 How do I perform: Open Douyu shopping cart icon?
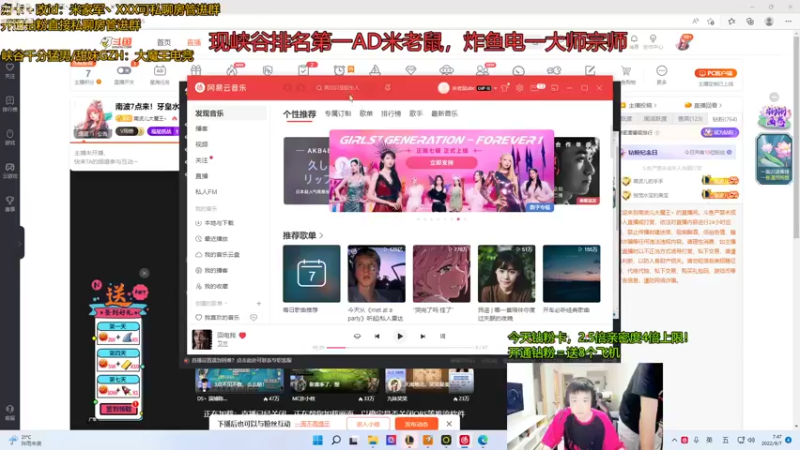point(626,71)
